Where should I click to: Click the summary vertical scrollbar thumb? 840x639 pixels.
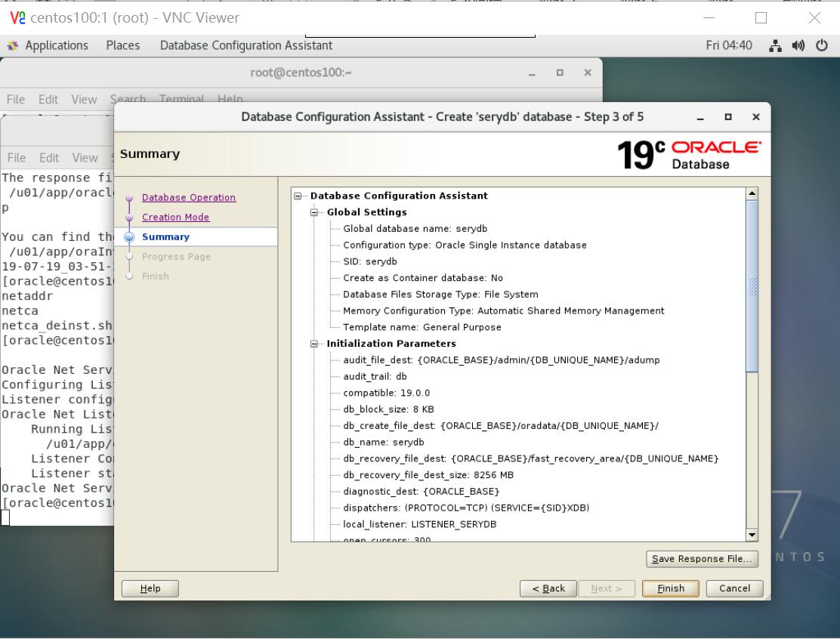click(x=752, y=286)
